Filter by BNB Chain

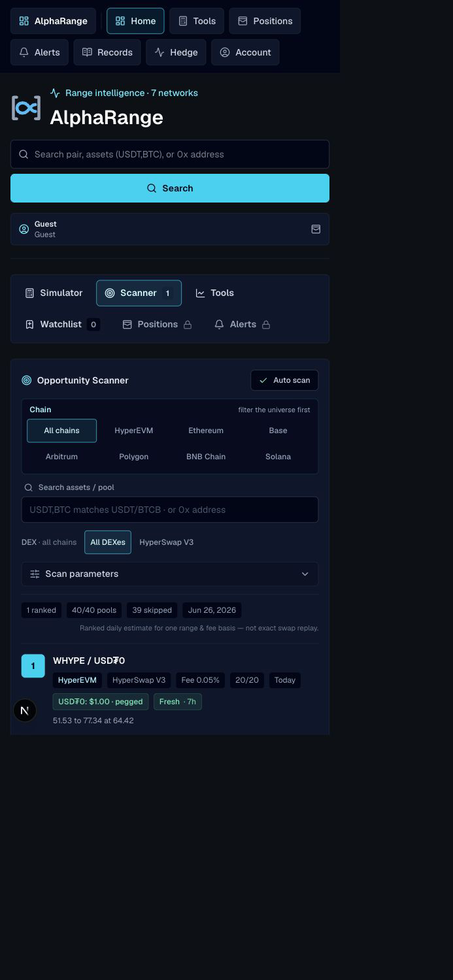(206, 457)
